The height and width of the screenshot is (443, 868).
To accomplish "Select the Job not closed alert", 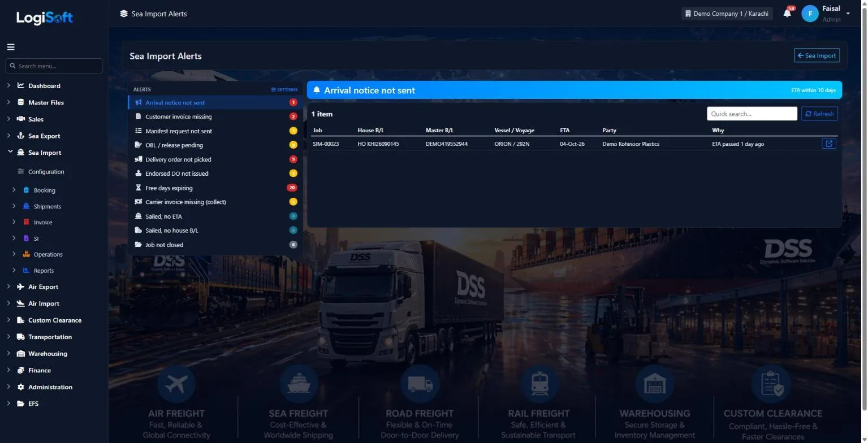I will point(215,245).
